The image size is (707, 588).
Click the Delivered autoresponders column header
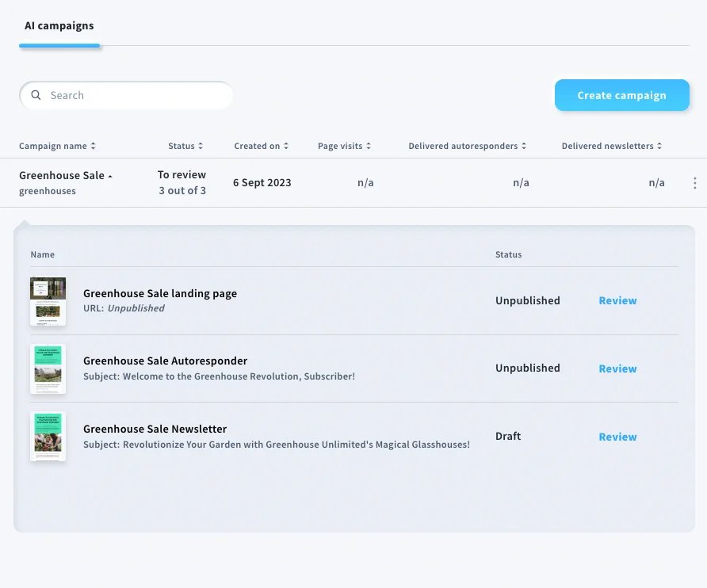click(x=463, y=146)
